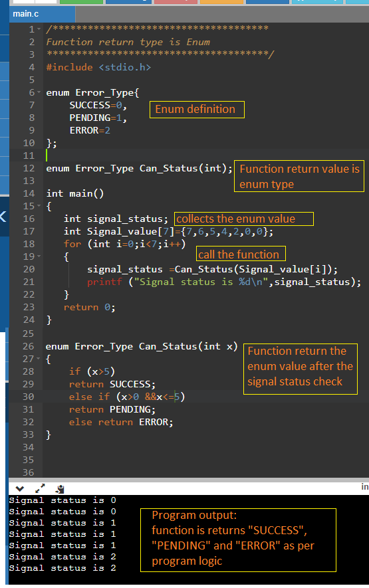Fold the main function body at line 15
Image resolution: width=369 pixels, height=588 pixels.
point(39,206)
